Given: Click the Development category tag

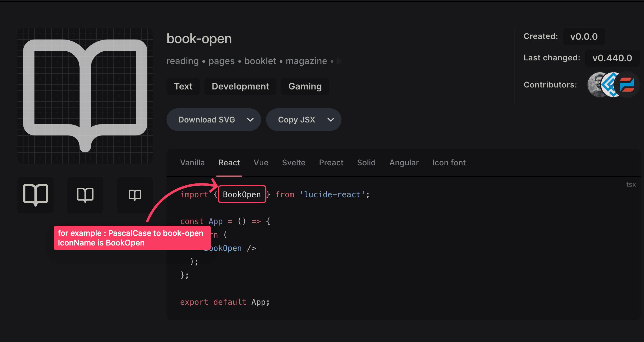Looking at the screenshot, I should click(240, 86).
